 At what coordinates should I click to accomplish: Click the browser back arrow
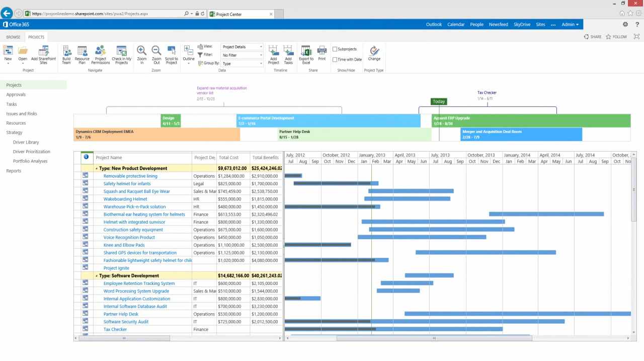pyautogui.click(x=7, y=14)
